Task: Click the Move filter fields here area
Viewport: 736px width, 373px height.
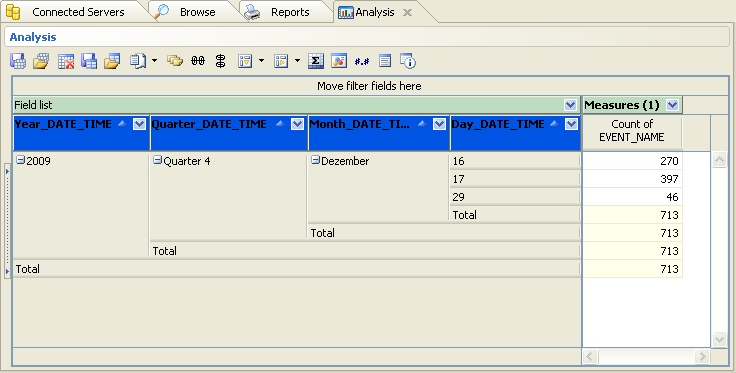Action: click(369, 86)
